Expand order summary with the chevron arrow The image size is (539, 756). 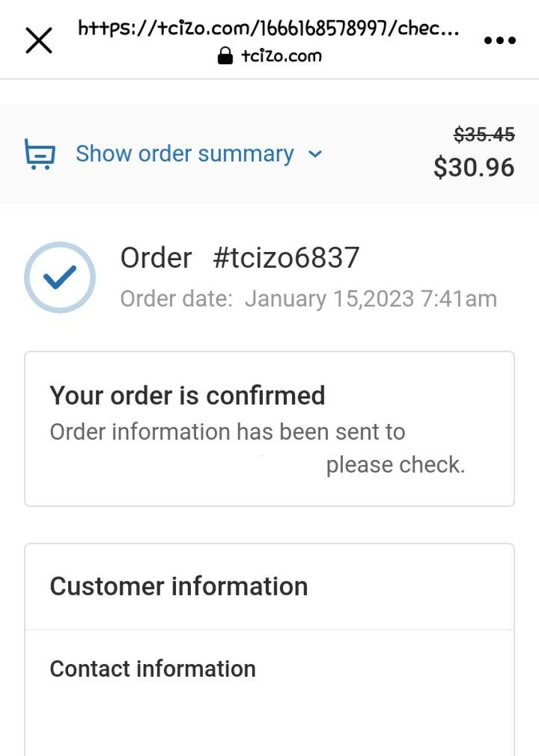point(315,154)
